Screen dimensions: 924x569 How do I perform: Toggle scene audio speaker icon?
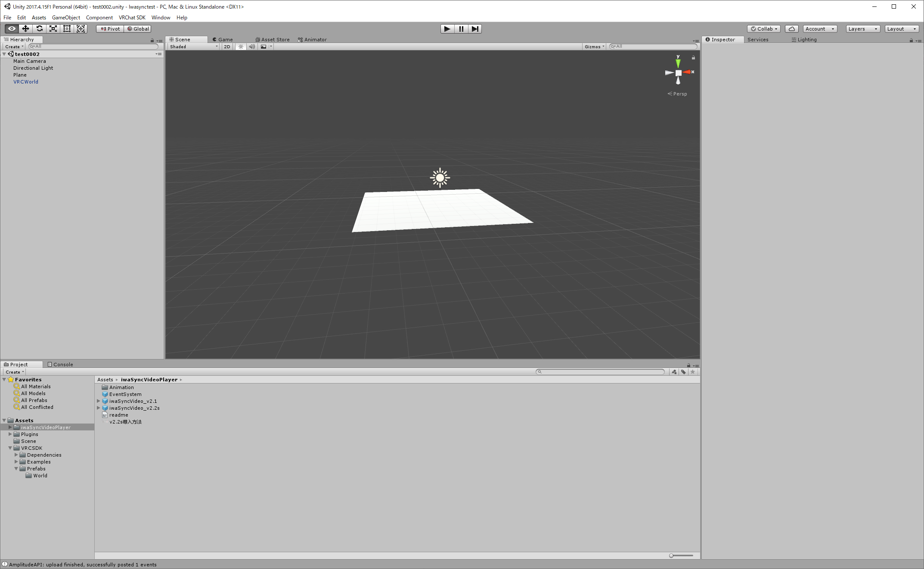252,46
